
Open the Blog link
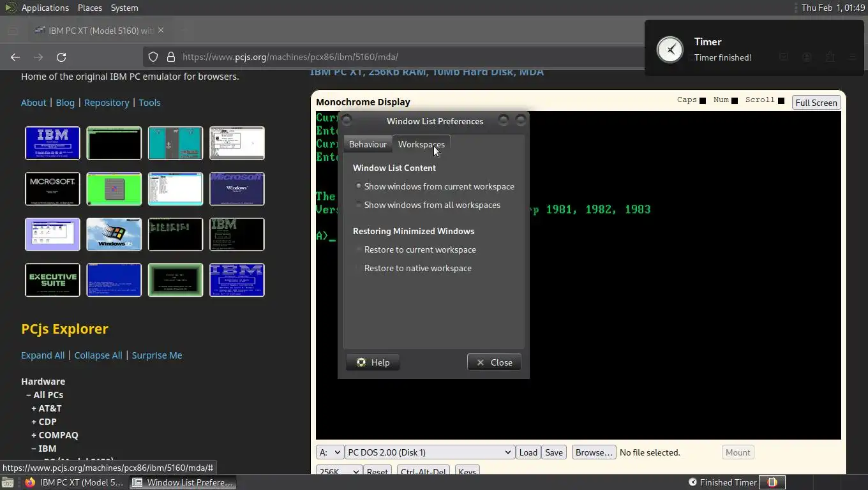pos(65,103)
